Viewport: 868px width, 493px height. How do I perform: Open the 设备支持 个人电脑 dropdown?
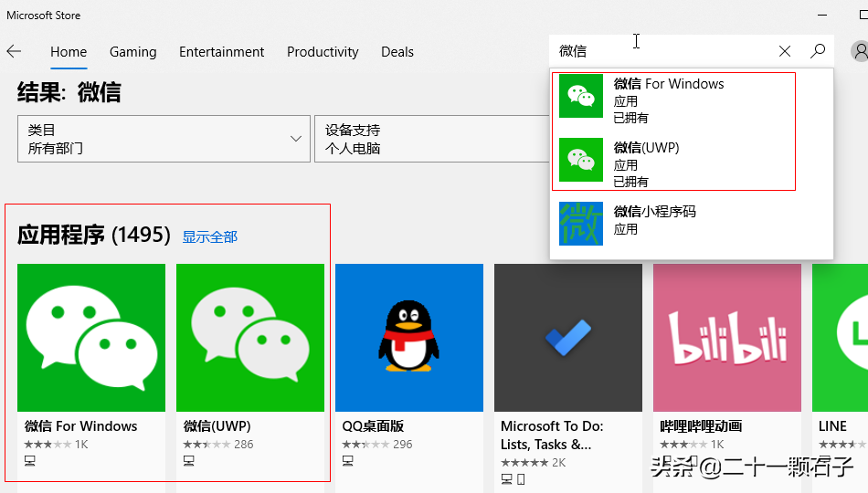pyautogui.click(x=432, y=139)
